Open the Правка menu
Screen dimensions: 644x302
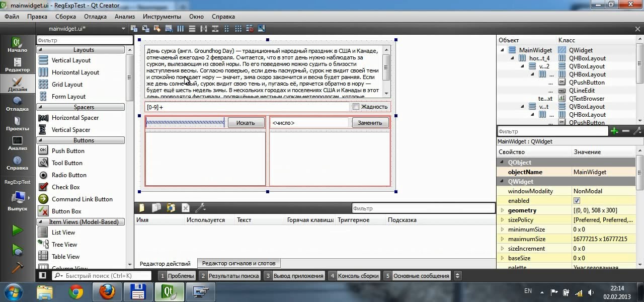coord(37,17)
